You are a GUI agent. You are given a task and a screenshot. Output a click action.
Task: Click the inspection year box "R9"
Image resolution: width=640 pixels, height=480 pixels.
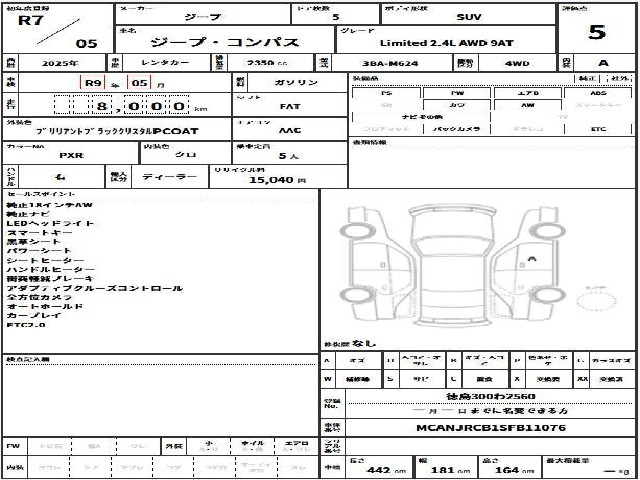tap(93, 83)
